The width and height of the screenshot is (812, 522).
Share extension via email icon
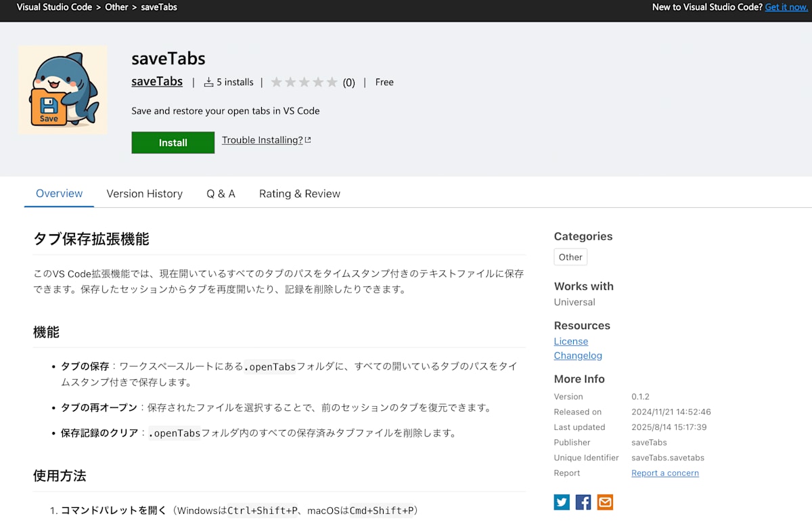605,502
